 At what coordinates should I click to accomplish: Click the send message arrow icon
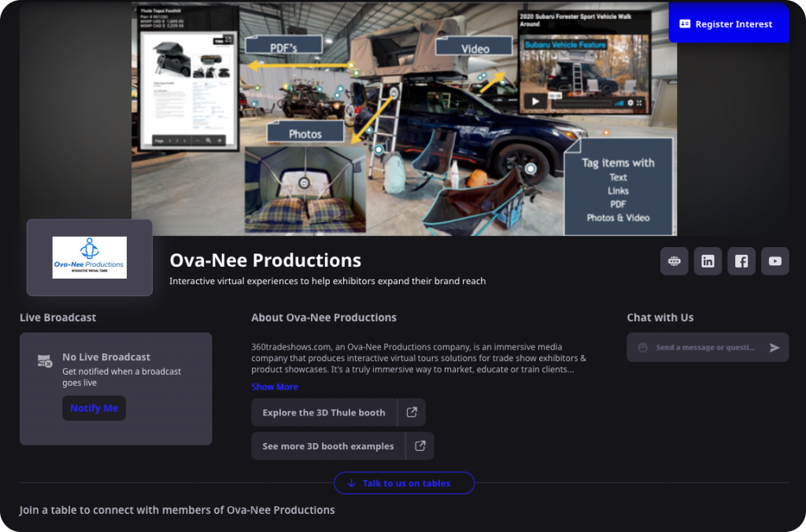click(x=775, y=347)
